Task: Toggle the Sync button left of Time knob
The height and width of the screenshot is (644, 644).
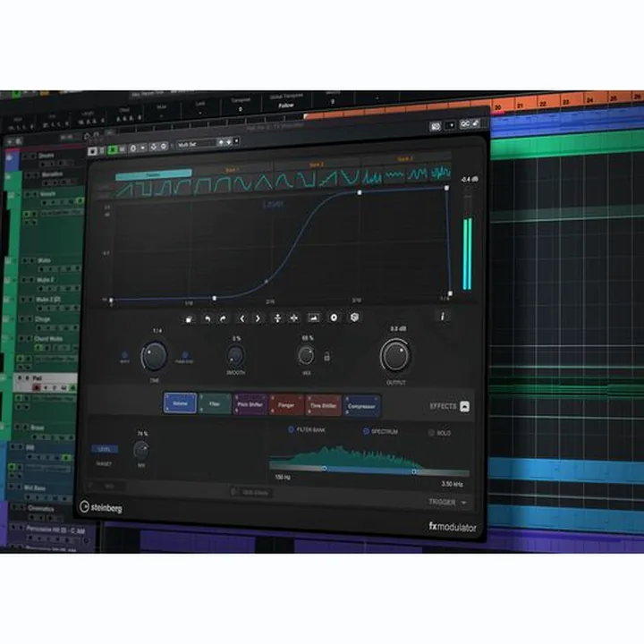Action: tap(124, 357)
